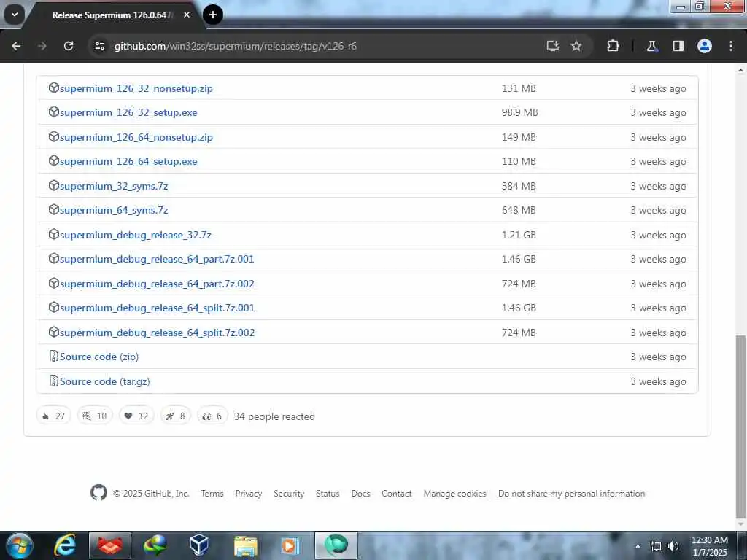Click the '34 people reacted' text

pos(274,416)
